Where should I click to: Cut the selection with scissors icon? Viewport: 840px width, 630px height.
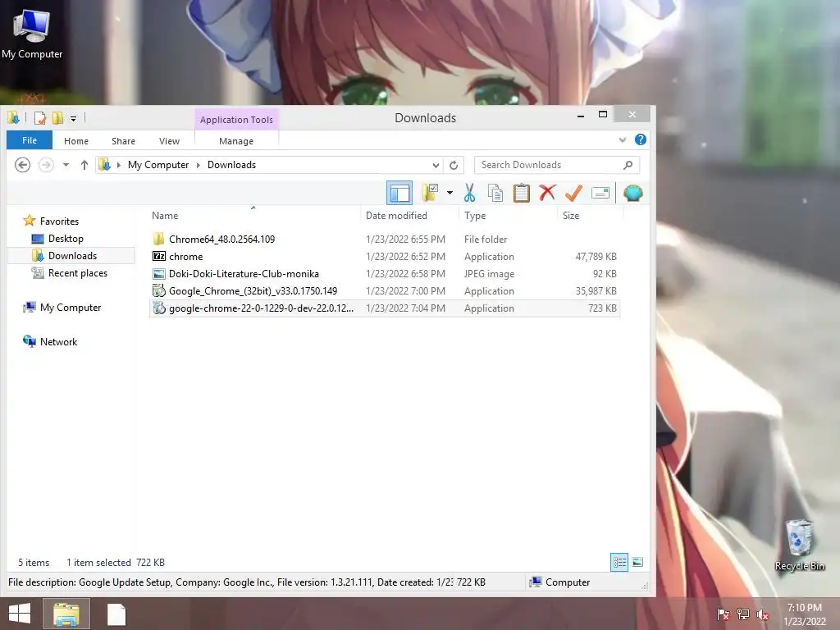coord(470,193)
